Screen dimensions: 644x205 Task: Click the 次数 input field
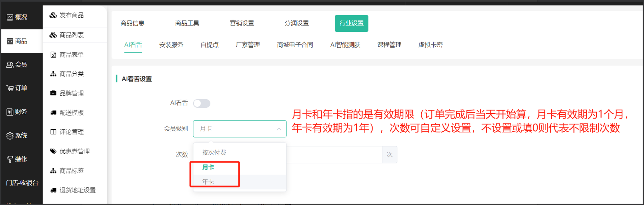[334, 155]
